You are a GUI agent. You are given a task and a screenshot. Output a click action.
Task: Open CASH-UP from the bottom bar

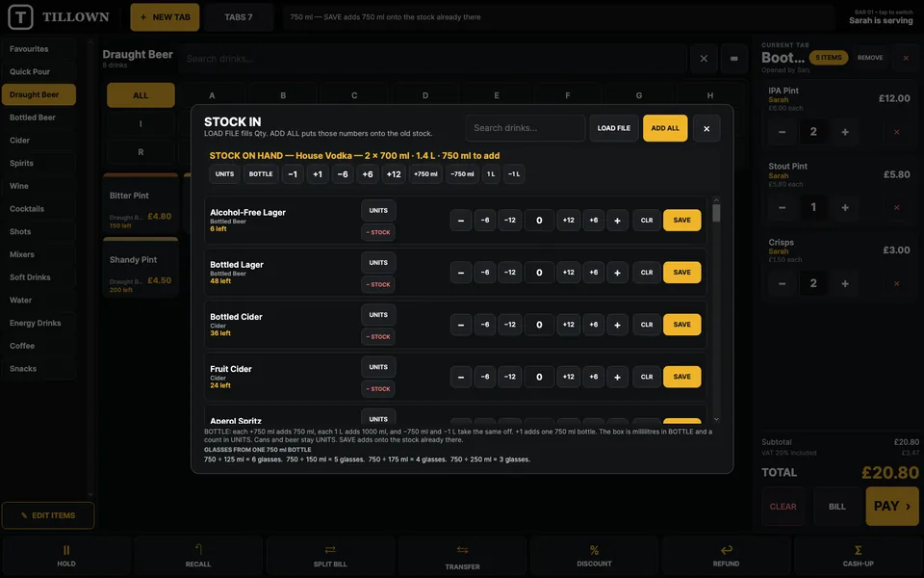(x=858, y=556)
